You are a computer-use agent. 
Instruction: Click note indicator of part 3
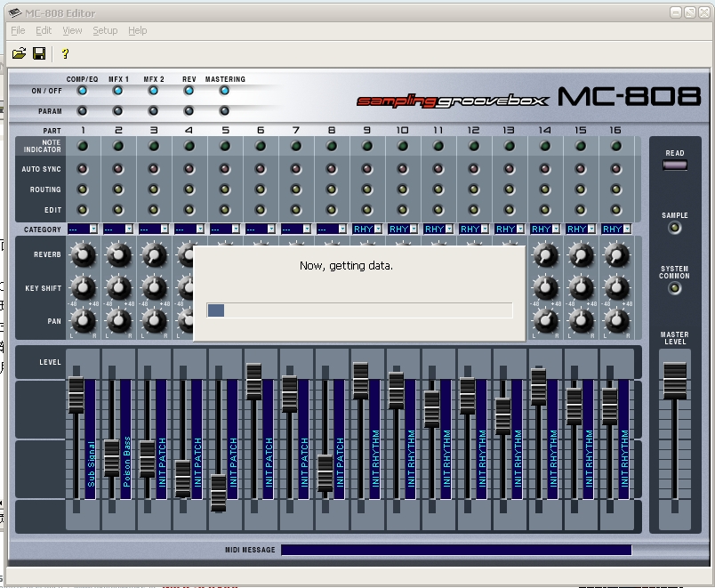[154, 147]
